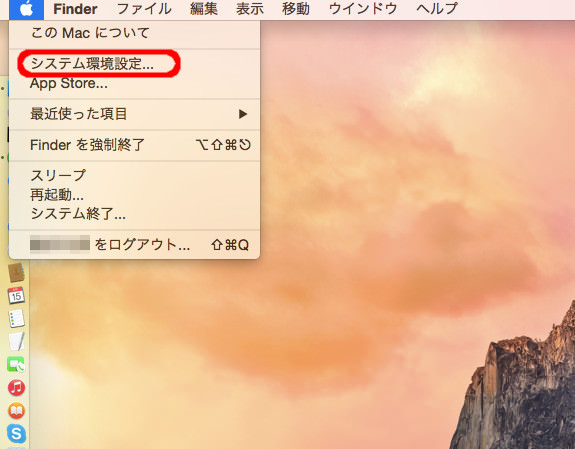Open システム環境設定...

point(135,64)
